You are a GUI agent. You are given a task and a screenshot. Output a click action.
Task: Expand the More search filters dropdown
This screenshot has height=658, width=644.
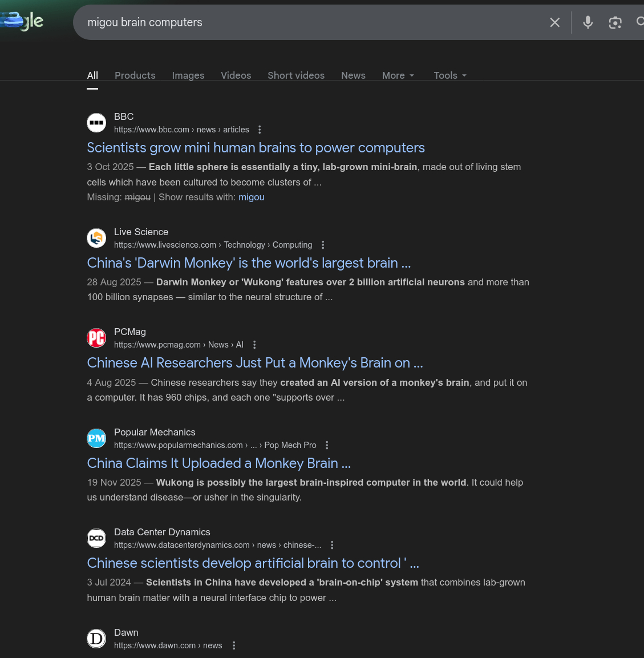[x=398, y=75]
